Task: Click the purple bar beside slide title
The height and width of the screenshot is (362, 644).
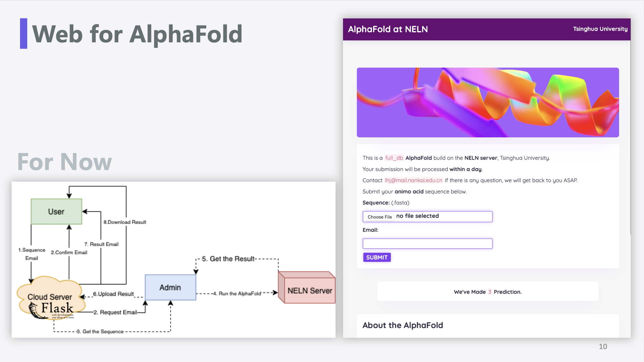Action: [x=24, y=34]
